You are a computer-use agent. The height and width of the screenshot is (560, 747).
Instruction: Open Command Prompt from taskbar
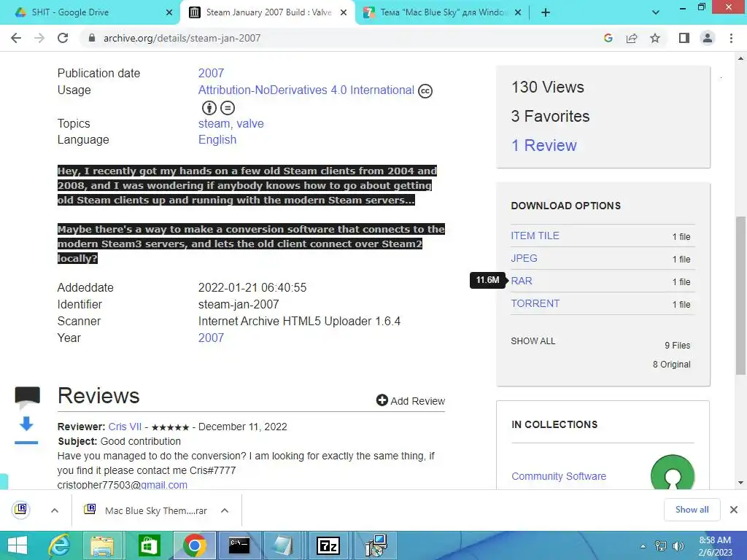pos(239,545)
